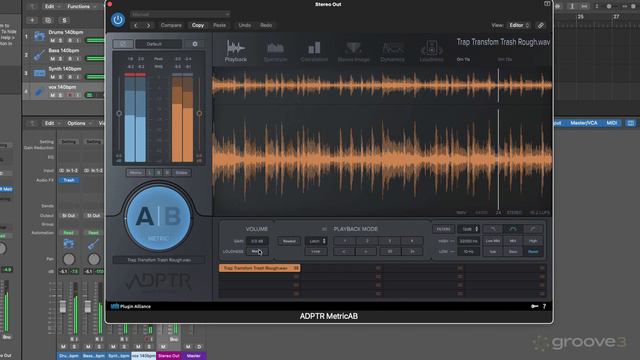Select the low-pass filter shape icon
640x360 pixels.
[493, 229]
